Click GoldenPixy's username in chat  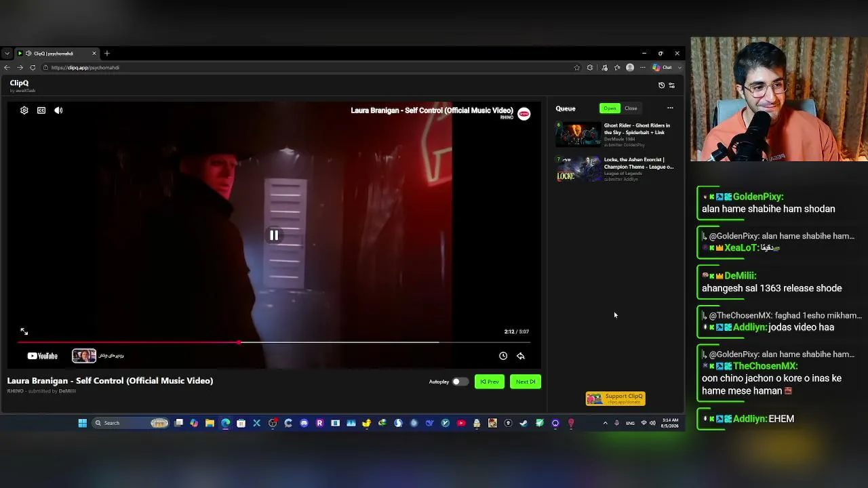(x=758, y=197)
